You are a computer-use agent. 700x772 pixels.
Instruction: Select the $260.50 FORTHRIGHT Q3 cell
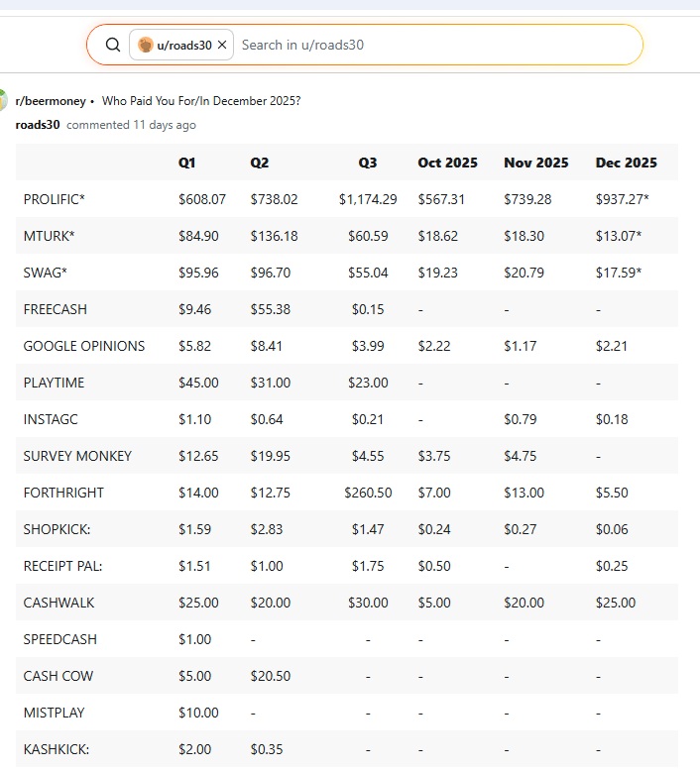coord(368,493)
